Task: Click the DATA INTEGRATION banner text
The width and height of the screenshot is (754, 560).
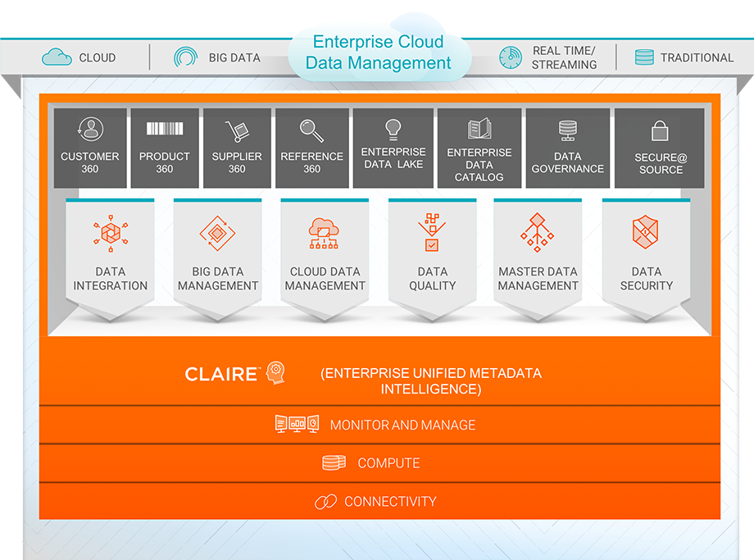Action: [110, 279]
